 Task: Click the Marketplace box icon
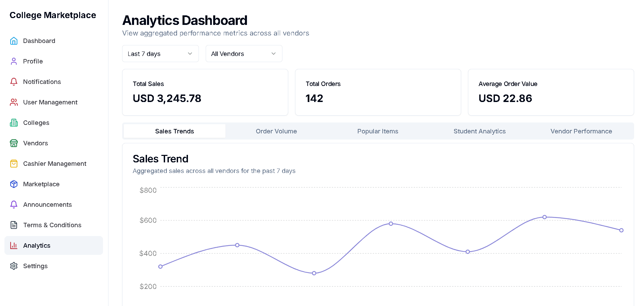14,184
